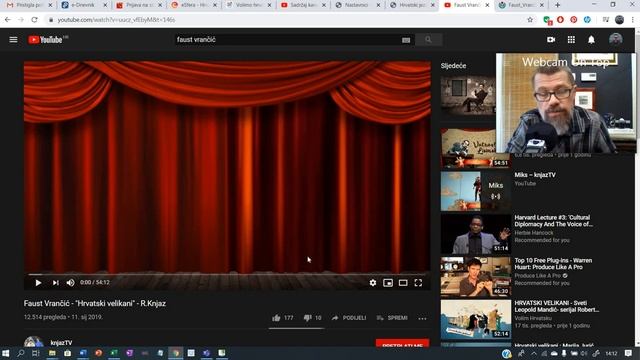Open the Chrome three-dot menu
The height and width of the screenshot is (360, 640).
[x=633, y=20]
